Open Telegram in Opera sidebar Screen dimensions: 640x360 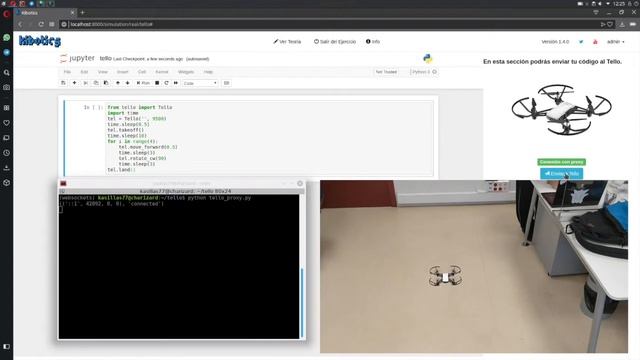pos(7,52)
